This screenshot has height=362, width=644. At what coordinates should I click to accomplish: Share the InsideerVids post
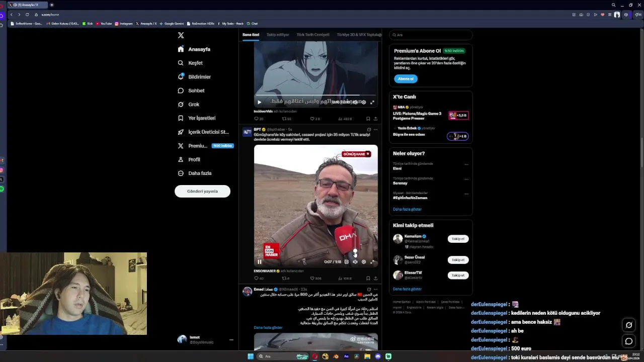coord(375,119)
